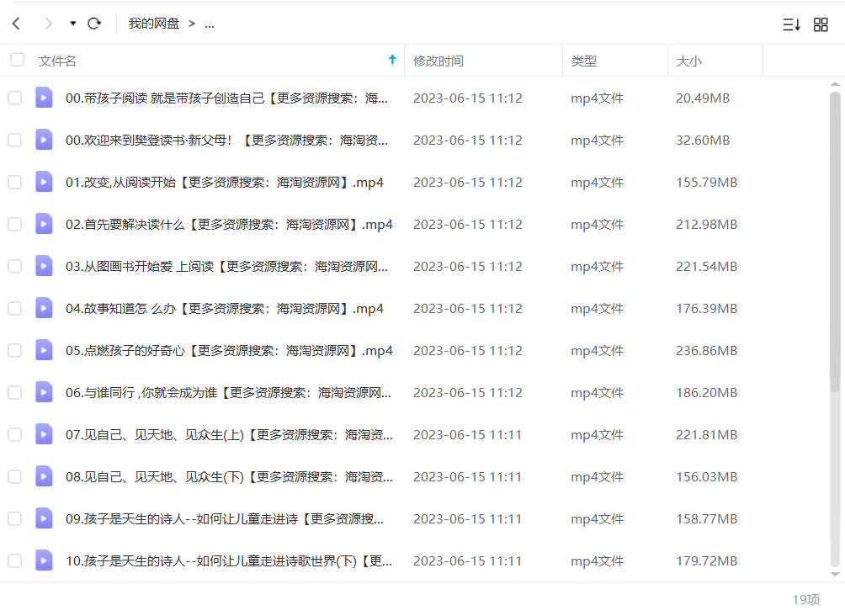
Task: Click video icon of 00.欢迎来到樊登读书
Action: [x=44, y=140]
